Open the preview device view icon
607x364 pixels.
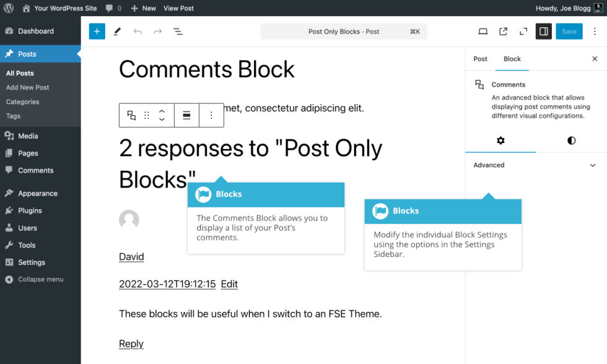click(483, 32)
